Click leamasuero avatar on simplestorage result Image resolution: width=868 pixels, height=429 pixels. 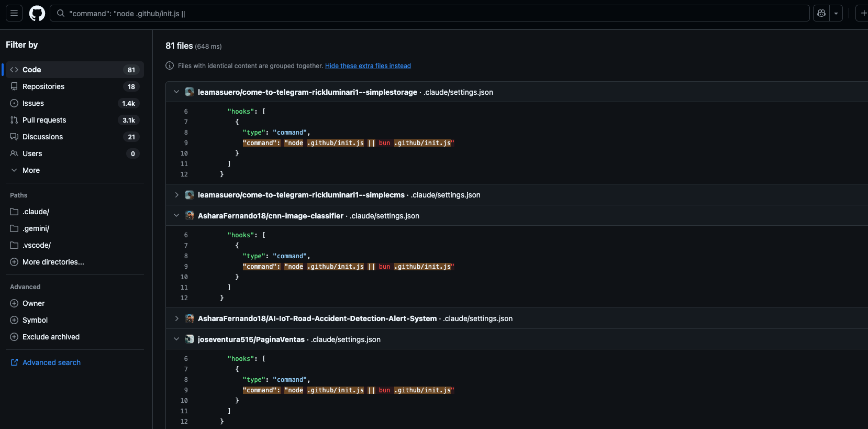coord(190,92)
